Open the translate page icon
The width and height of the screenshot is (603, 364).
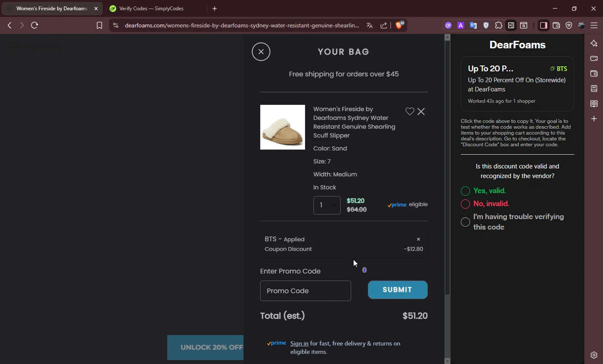point(369,25)
